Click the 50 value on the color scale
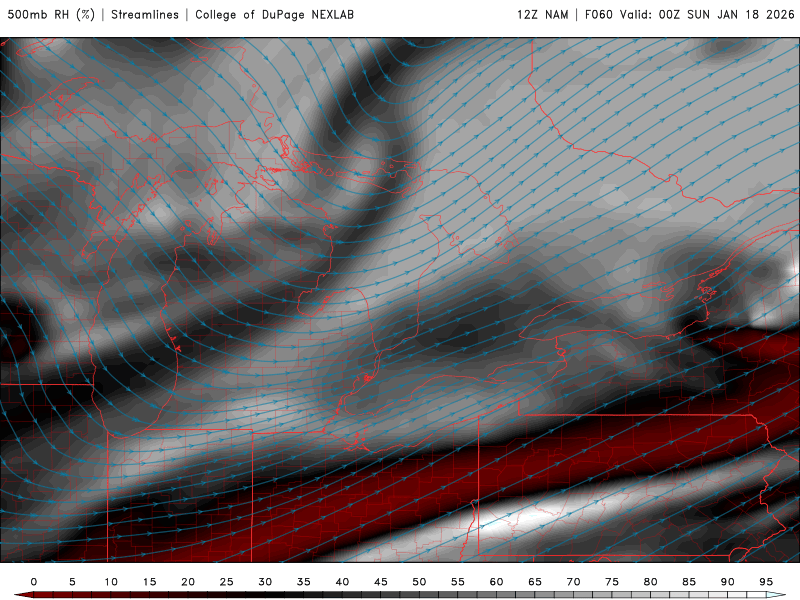The width and height of the screenshot is (800, 600). tap(419, 582)
